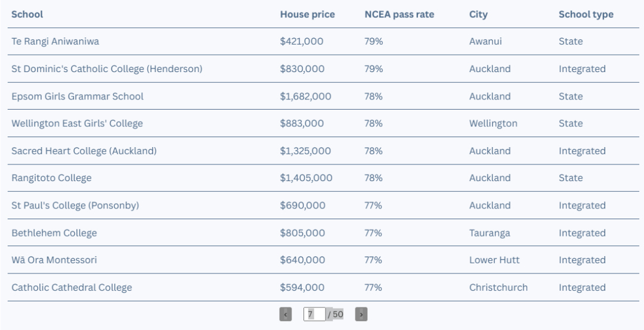Select the Te Rangi Aniwaniwa row
The width and height of the screenshot is (644, 330).
point(323,42)
